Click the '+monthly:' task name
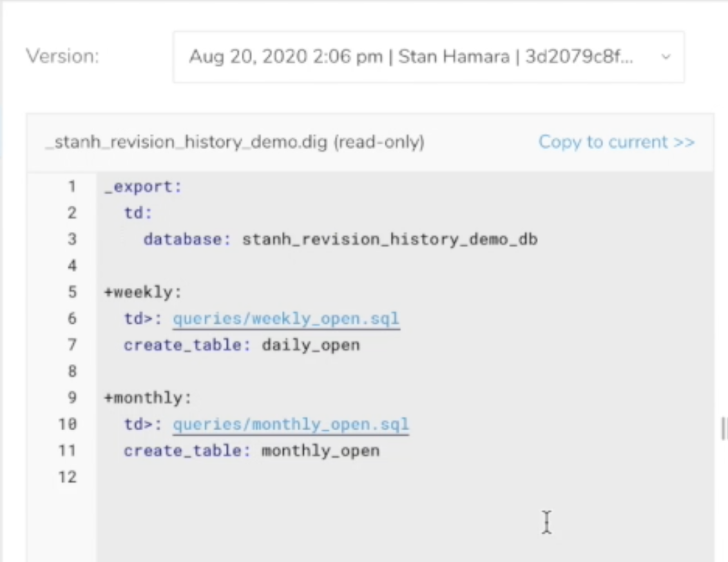Viewport: 728px width, 562px height. 148,398
